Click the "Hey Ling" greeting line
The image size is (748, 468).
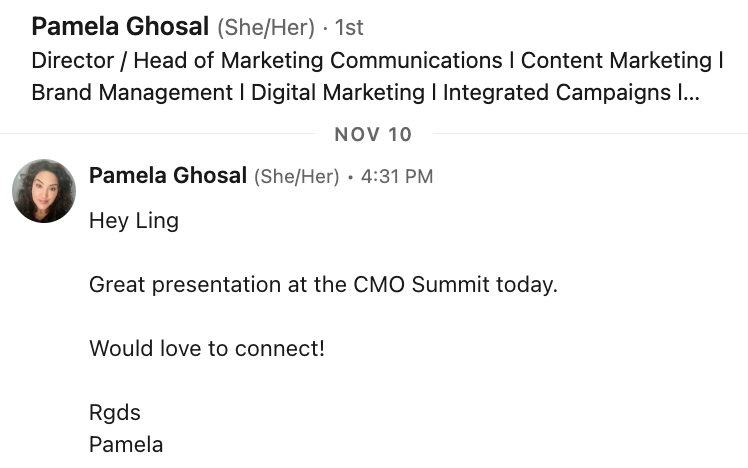coord(134,221)
